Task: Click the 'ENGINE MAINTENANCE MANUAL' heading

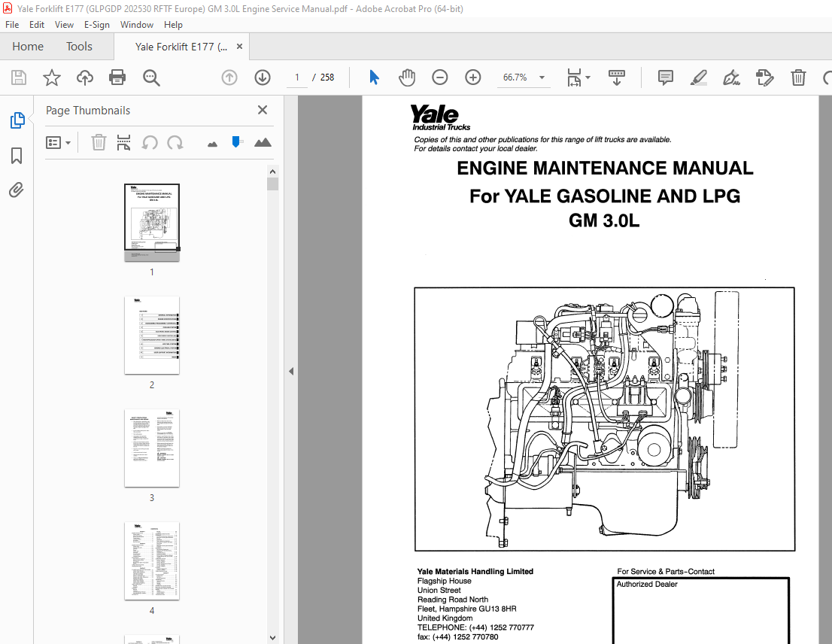Action: (605, 169)
